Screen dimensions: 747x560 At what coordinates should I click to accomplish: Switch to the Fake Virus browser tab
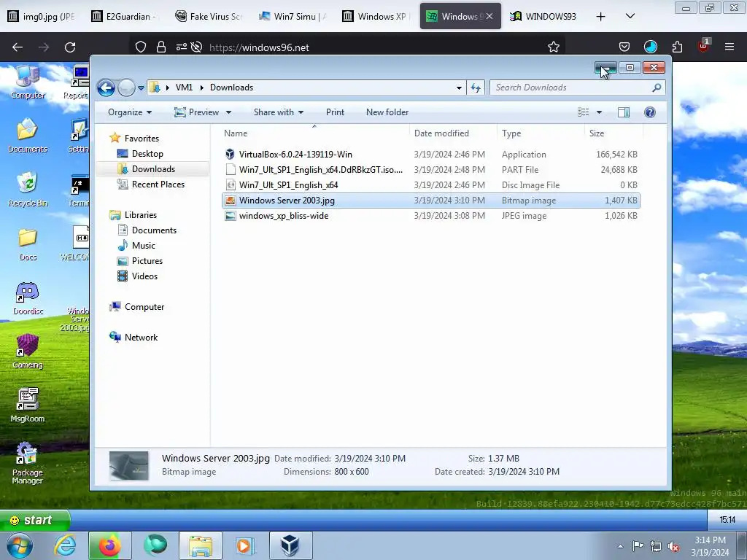(208, 16)
